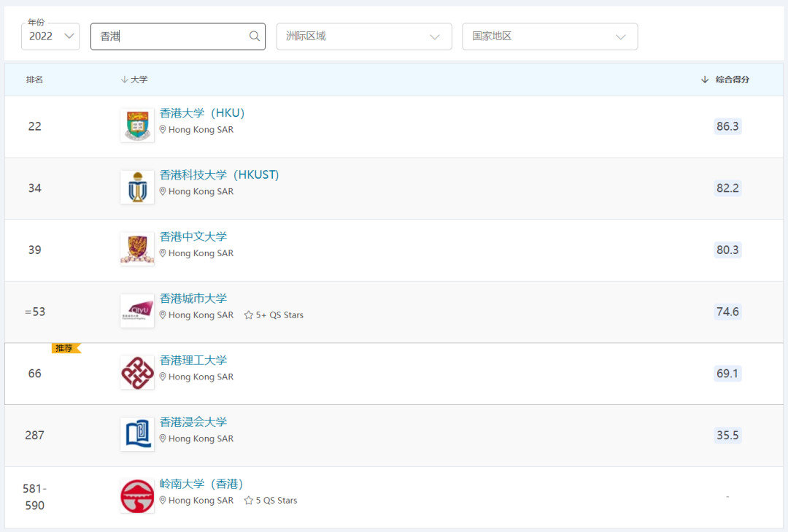
Task: Sort by the 综合得分 column header
Action: (x=733, y=80)
